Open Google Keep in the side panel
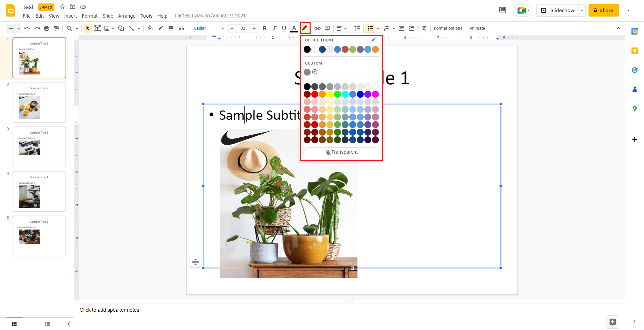This screenshot has width=644, height=330. tap(635, 51)
